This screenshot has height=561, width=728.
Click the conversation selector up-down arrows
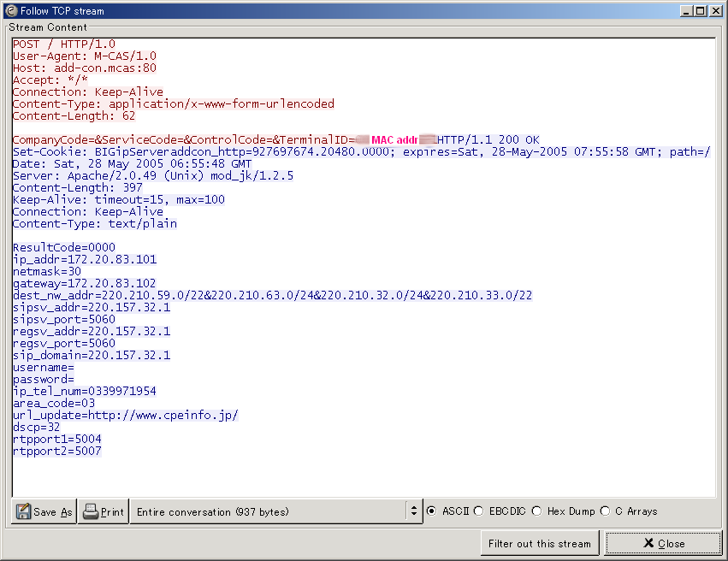414,511
